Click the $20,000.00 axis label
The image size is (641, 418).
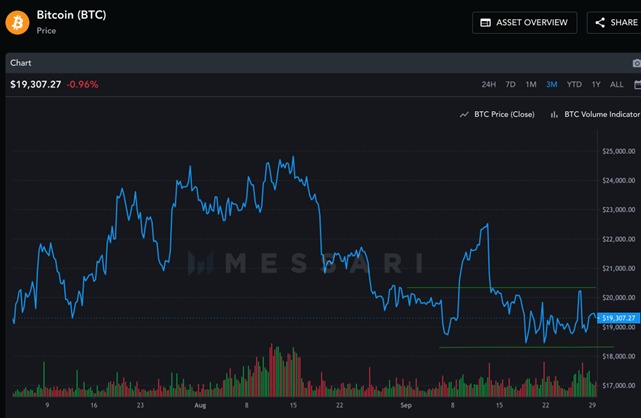[619, 297]
